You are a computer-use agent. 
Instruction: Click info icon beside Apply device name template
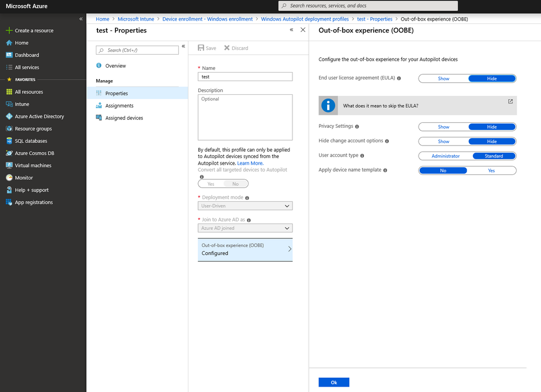(385, 170)
